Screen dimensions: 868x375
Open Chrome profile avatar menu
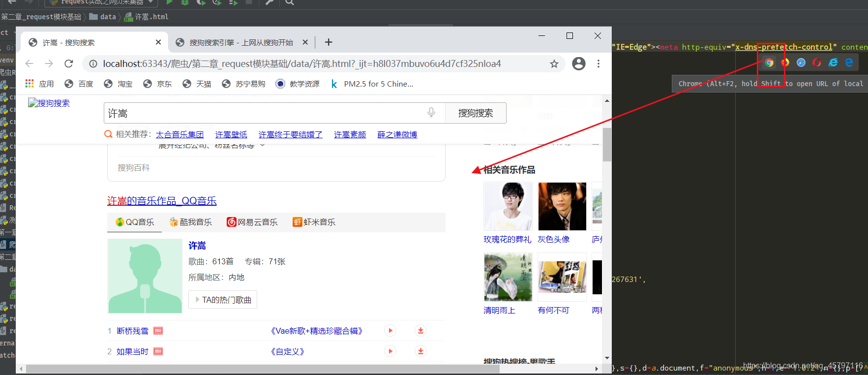coord(579,63)
